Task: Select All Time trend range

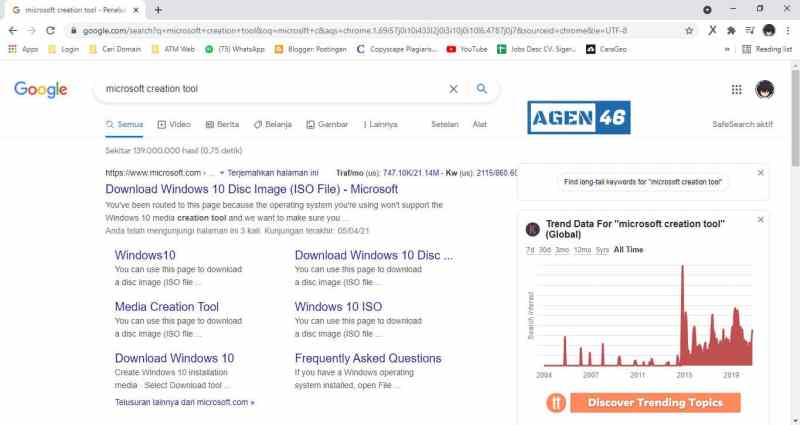Action: (629, 249)
